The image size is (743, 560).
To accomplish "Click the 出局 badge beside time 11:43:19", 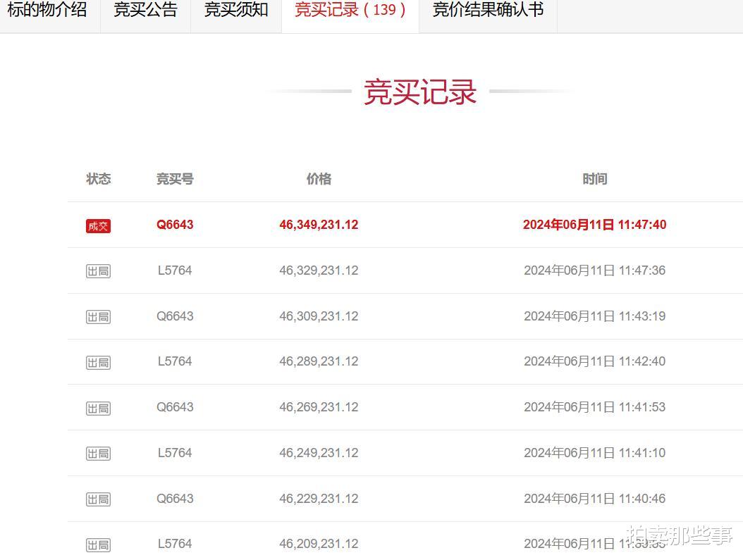I will [x=98, y=316].
